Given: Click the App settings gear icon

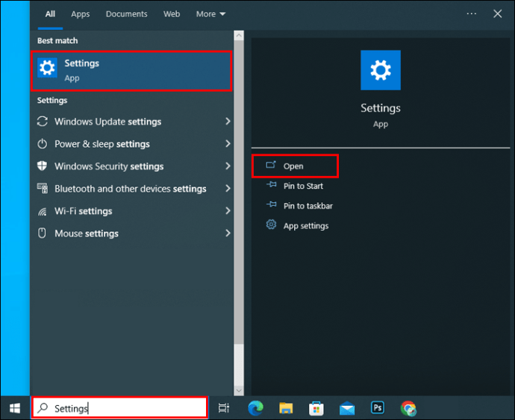Looking at the screenshot, I should (x=271, y=225).
